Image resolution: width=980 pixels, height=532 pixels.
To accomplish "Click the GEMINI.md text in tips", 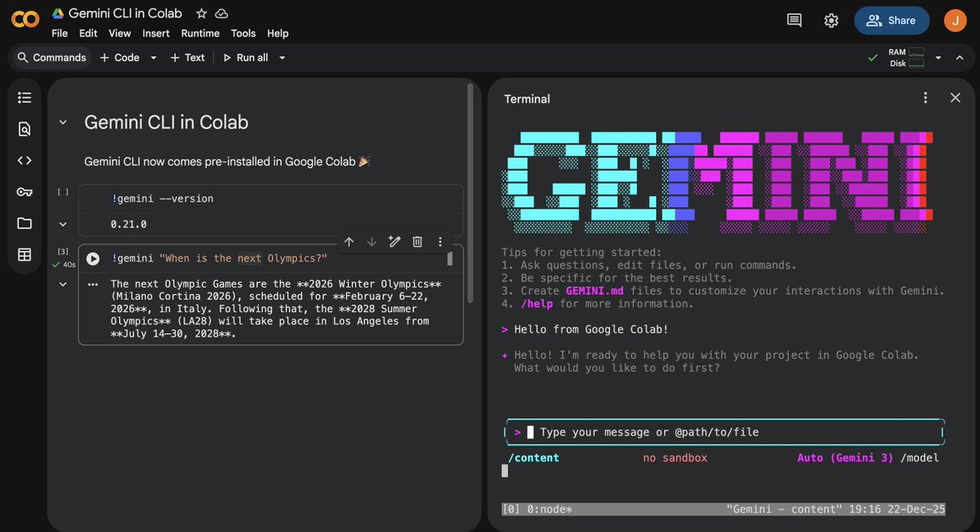I will click(595, 291).
